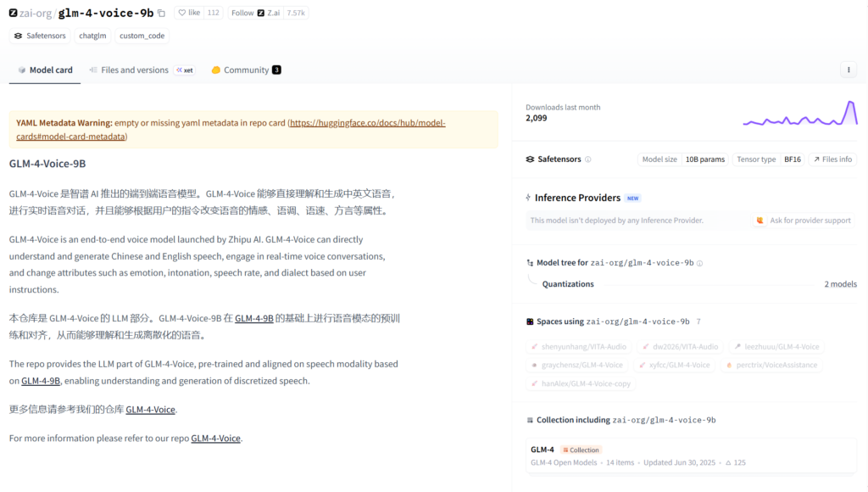Open Files info for safetensors
This screenshot has height=492, width=868.
(x=832, y=159)
